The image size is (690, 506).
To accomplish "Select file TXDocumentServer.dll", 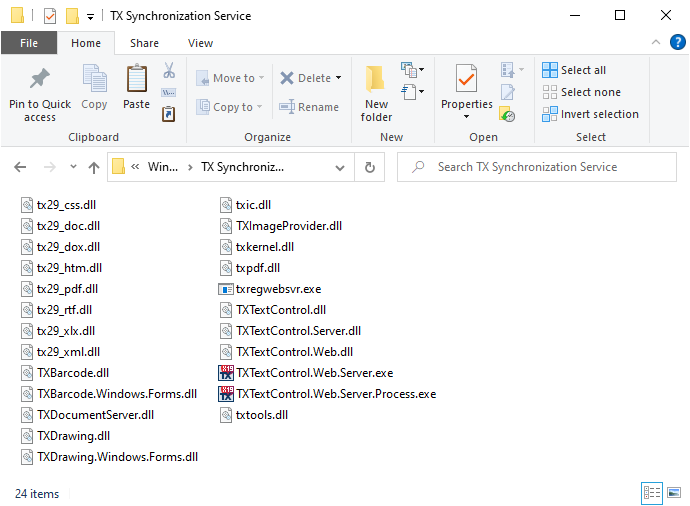I will (88, 415).
